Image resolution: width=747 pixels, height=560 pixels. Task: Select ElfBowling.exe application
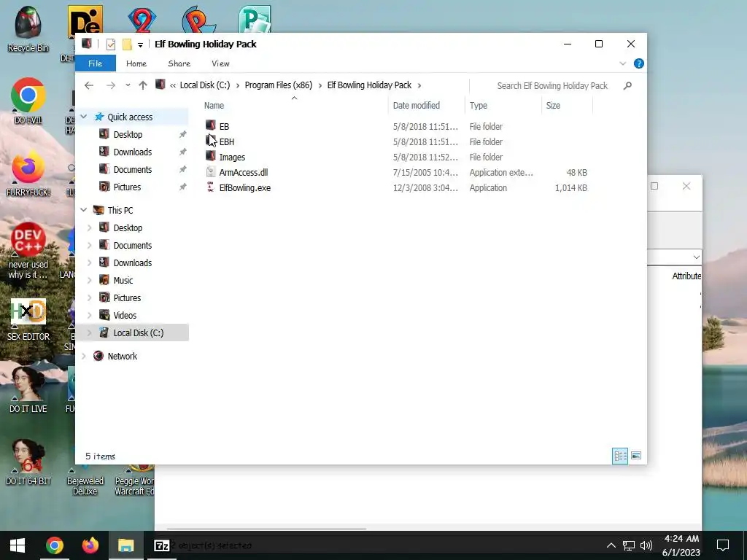pos(244,187)
